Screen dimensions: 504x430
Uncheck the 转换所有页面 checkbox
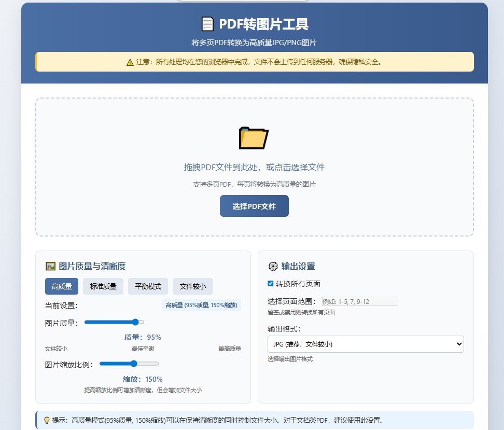coord(270,284)
